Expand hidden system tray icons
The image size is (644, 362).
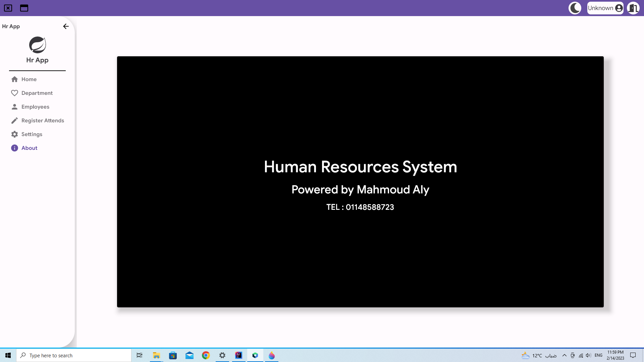tap(564, 355)
